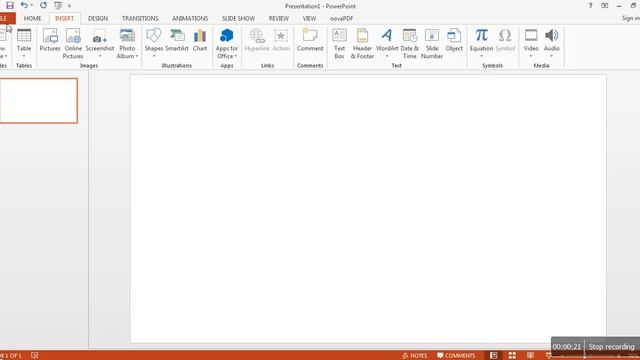This screenshot has width=640, height=360.
Task: Select the VIEW tab
Action: coord(309,18)
